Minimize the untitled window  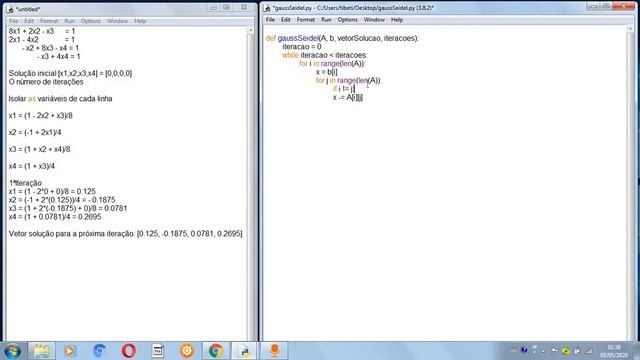213,7
